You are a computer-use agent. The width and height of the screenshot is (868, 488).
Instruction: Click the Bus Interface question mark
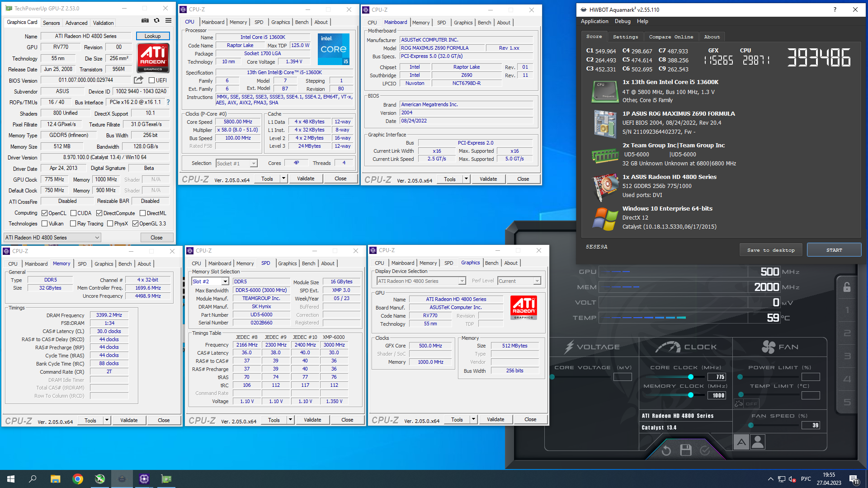coord(168,102)
